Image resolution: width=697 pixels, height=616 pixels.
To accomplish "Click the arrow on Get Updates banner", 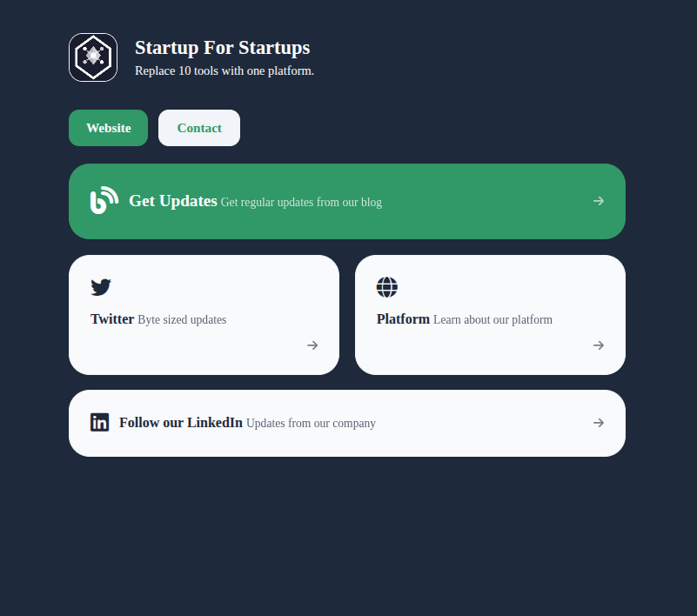I will (599, 201).
